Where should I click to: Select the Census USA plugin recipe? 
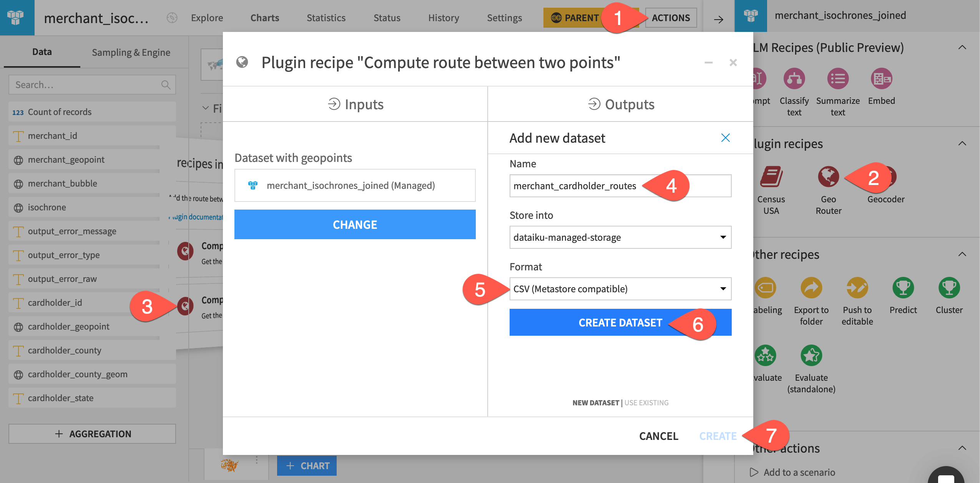(771, 177)
